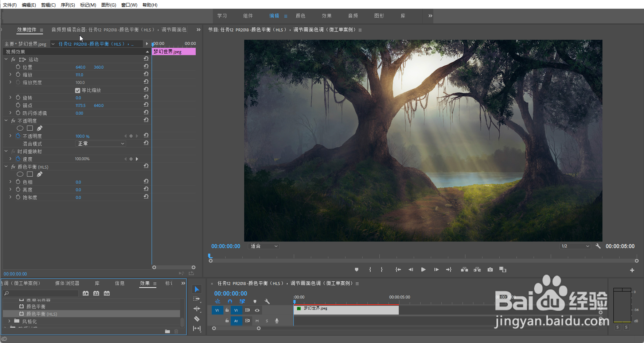Mute the A1 audio track

257,321
